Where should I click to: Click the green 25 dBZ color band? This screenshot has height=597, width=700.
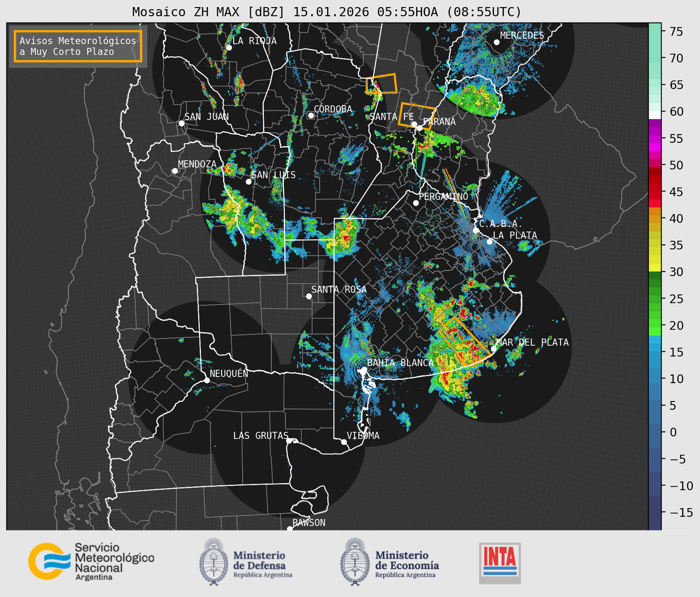655,299
